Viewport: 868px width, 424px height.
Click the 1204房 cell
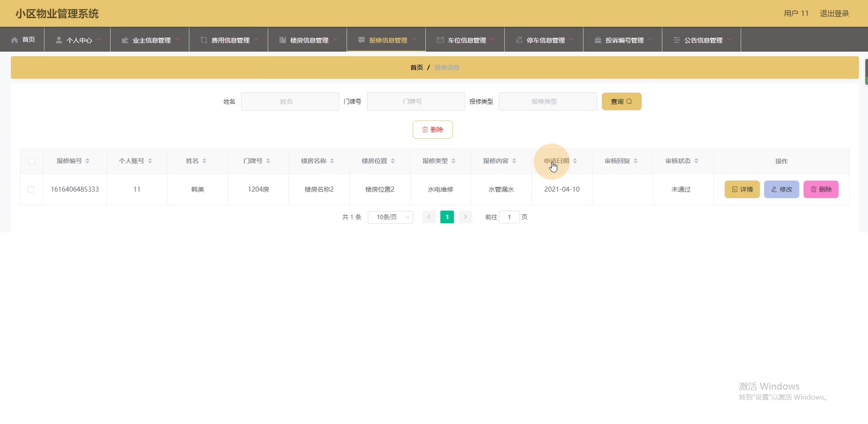[x=258, y=189]
